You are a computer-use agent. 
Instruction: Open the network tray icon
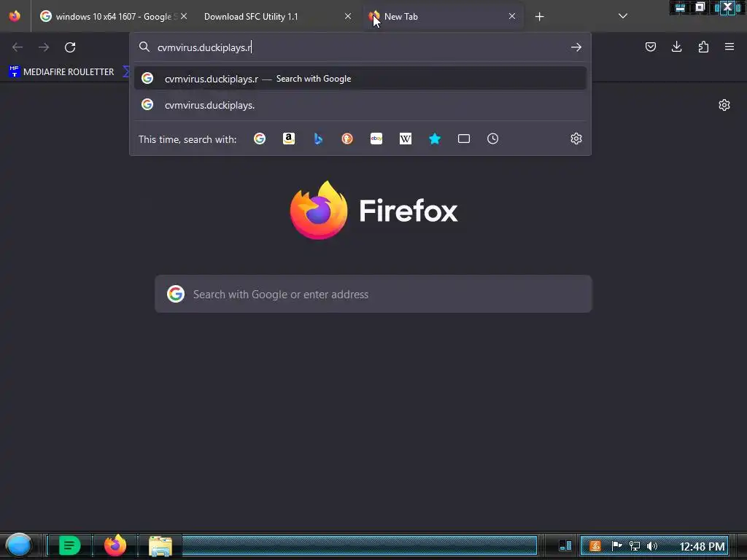635,545
